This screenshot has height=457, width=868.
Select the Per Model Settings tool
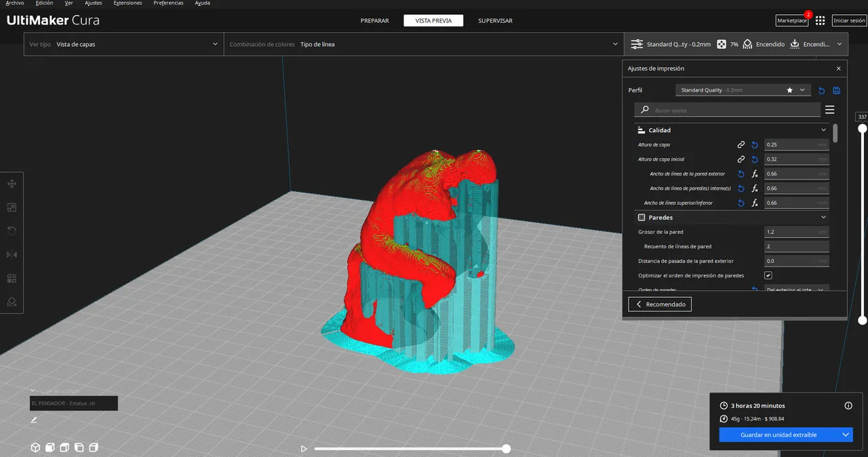click(12, 278)
